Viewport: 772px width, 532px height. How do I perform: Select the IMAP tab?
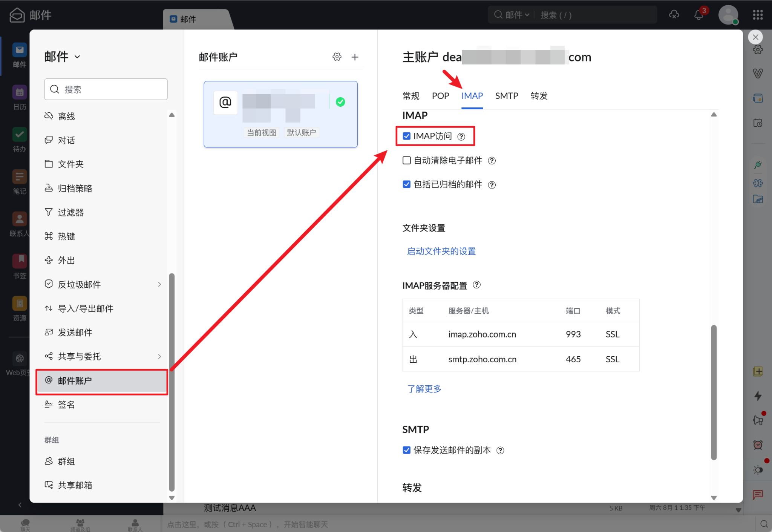472,96
